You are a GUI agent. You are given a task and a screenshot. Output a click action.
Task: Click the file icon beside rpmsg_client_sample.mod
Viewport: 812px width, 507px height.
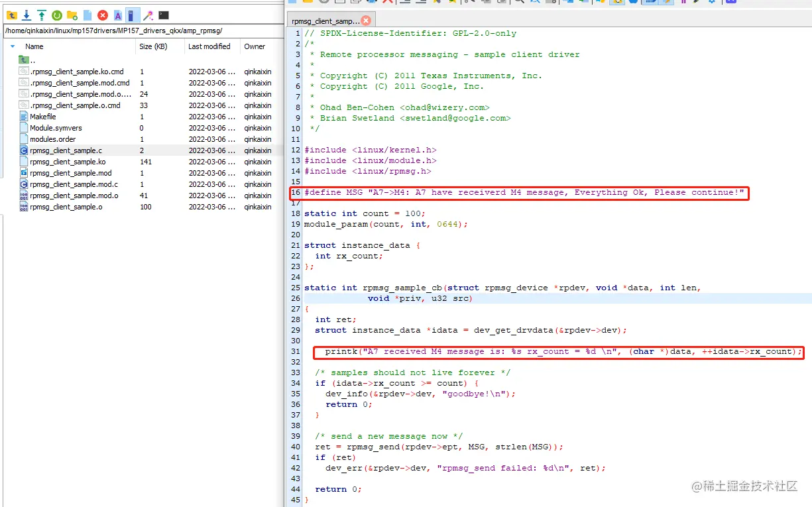tap(24, 173)
